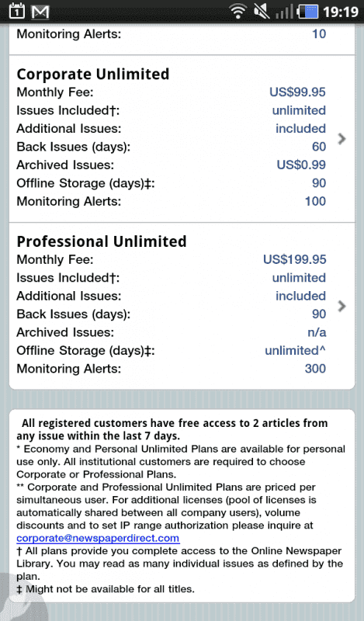Tap the battery indicator icon
The height and width of the screenshot is (621, 364).
click(x=309, y=11)
